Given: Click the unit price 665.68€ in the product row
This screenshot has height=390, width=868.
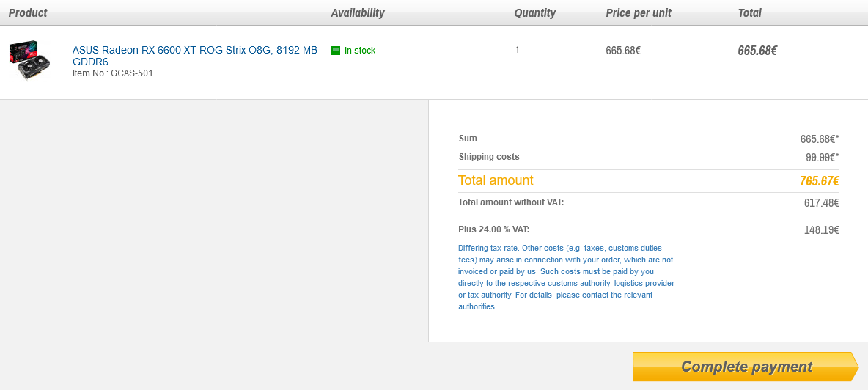Looking at the screenshot, I should point(623,51).
